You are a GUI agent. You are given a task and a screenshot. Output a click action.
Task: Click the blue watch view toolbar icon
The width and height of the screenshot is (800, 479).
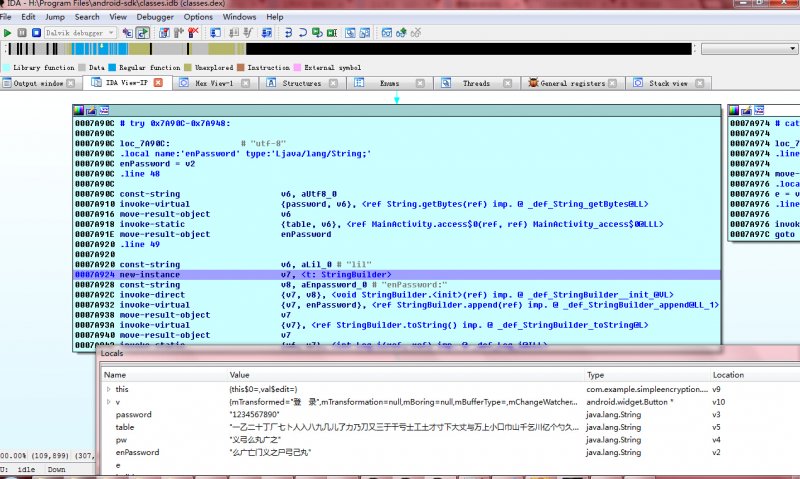click(x=387, y=33)
